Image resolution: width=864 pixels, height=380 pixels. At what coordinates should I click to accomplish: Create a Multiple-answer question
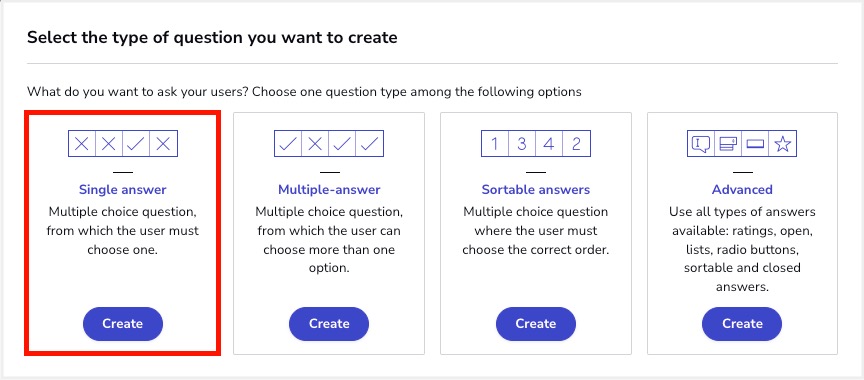point(329,324)
